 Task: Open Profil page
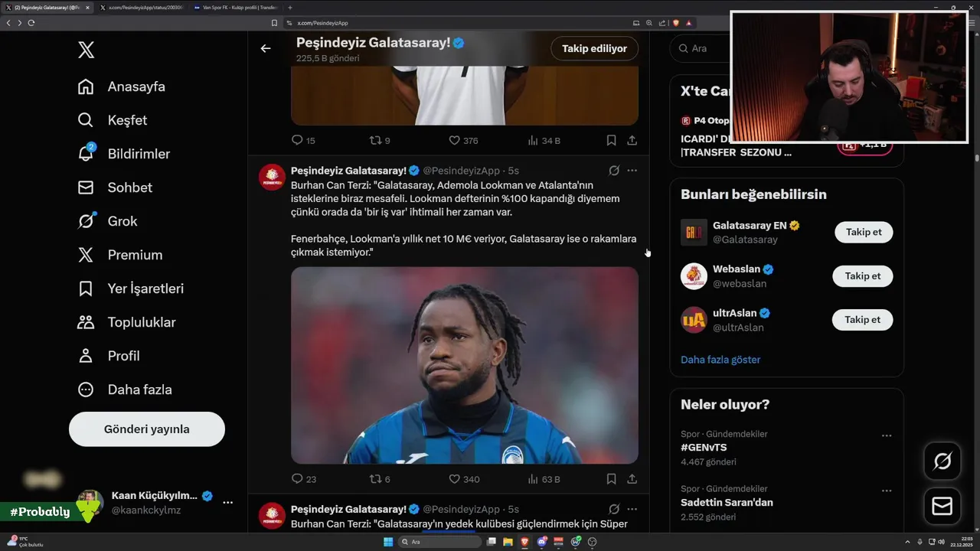point(109,356)
